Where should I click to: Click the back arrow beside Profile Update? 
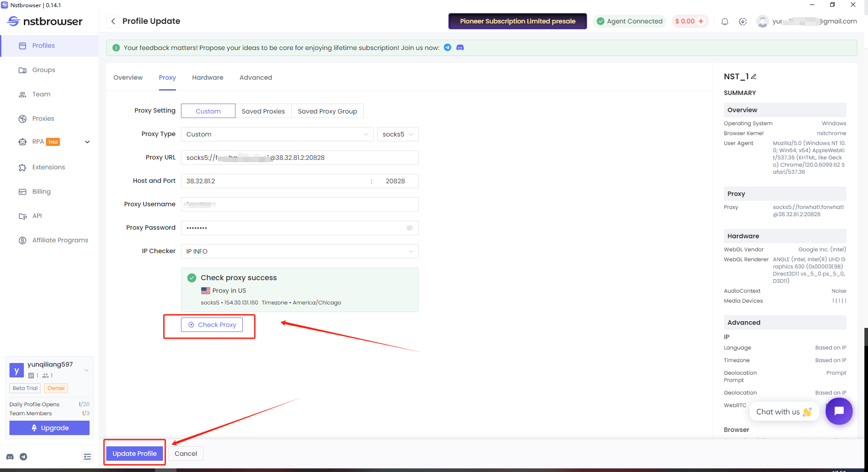(113, 21)
